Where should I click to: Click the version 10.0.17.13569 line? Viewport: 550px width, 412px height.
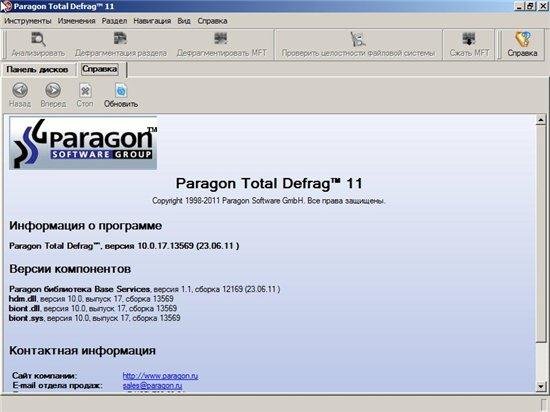[124, 246]
